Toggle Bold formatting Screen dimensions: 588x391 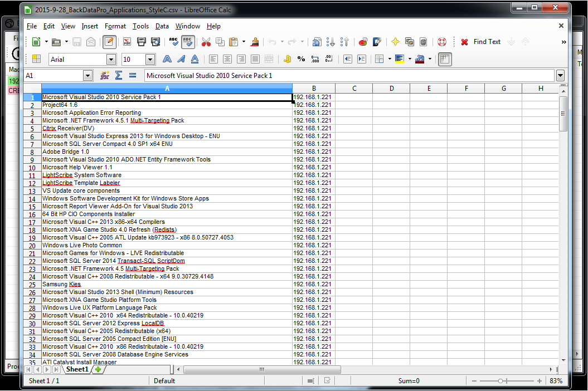point(167,59)
